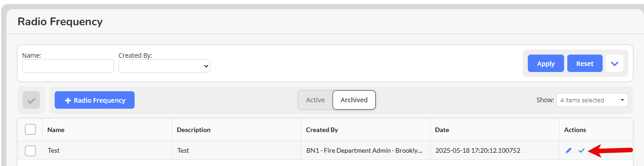The image size is (644, 166).
Task: Click the grey bulk checkmark button
Action: tap(31, 100)
